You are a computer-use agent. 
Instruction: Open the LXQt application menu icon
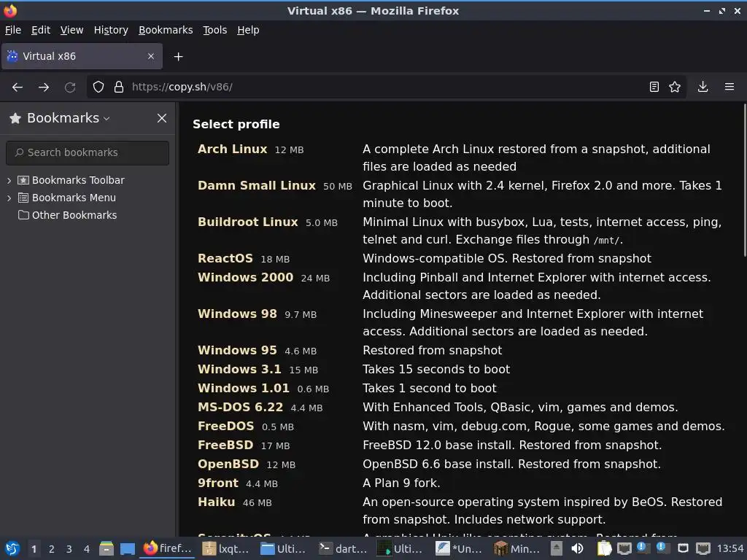[x=12, y=548]
